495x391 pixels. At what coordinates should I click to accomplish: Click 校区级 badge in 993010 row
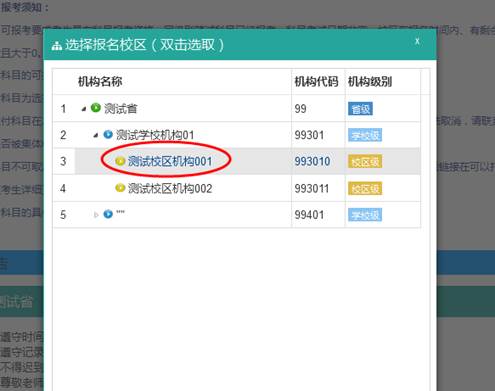coord(365,162)
